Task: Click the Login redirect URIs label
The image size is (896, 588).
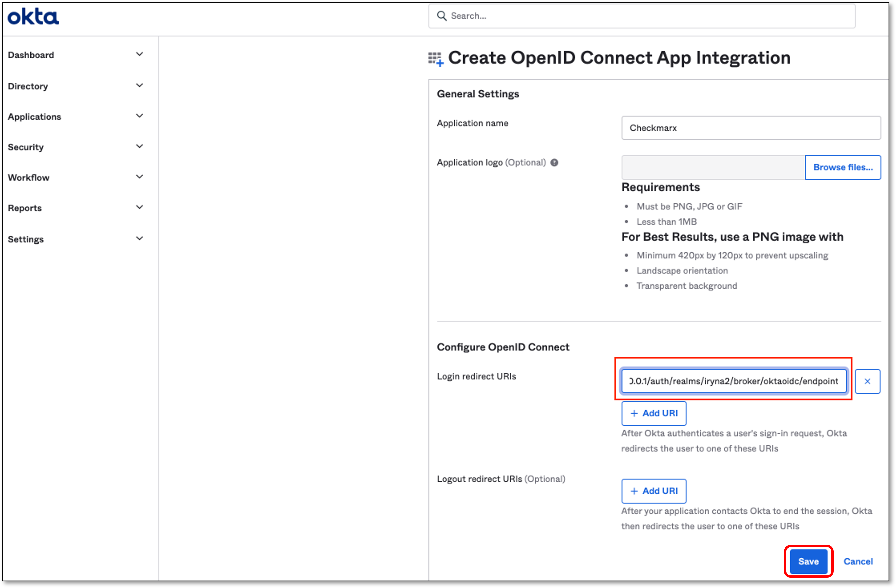Action: click(476, 377)
